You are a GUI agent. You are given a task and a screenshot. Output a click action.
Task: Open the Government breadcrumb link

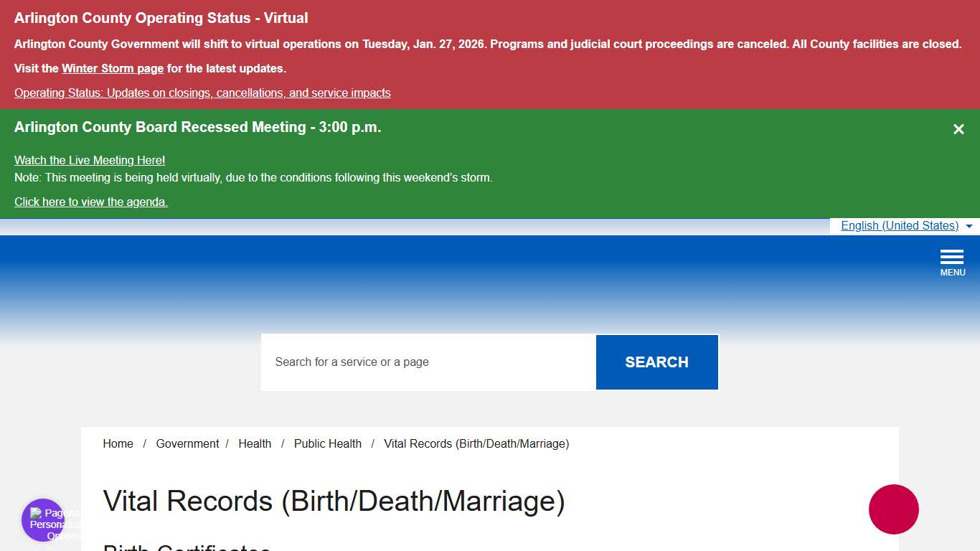(x=187, y=443)
